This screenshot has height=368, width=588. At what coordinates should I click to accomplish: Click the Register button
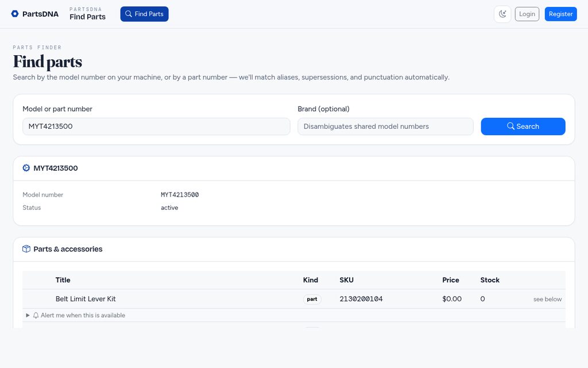[x=560, y=14]
